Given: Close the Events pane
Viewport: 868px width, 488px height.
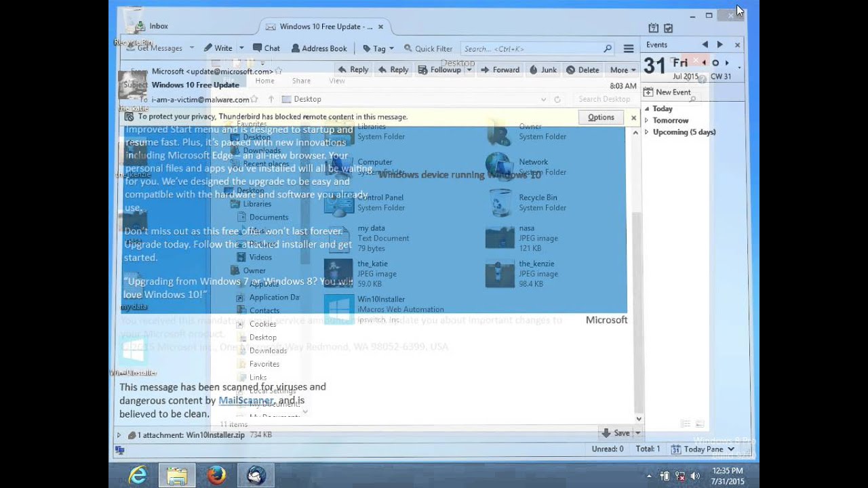Looking at the screenshot, I should point(737,45).
